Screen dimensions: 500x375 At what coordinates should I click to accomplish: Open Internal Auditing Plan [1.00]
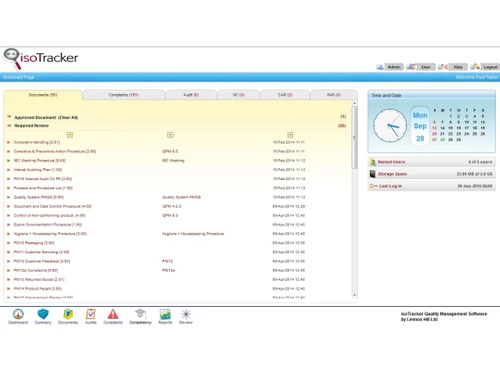click(38, 170)
